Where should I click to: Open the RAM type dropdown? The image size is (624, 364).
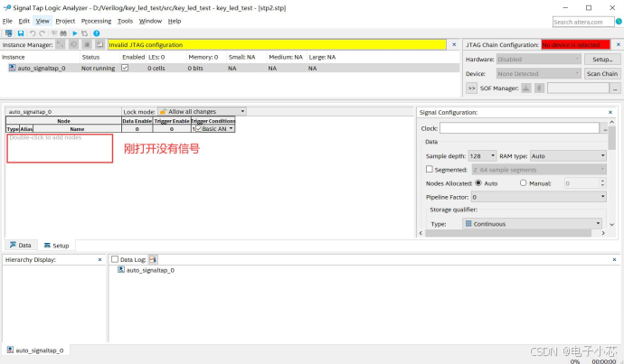tap(568, 156)
